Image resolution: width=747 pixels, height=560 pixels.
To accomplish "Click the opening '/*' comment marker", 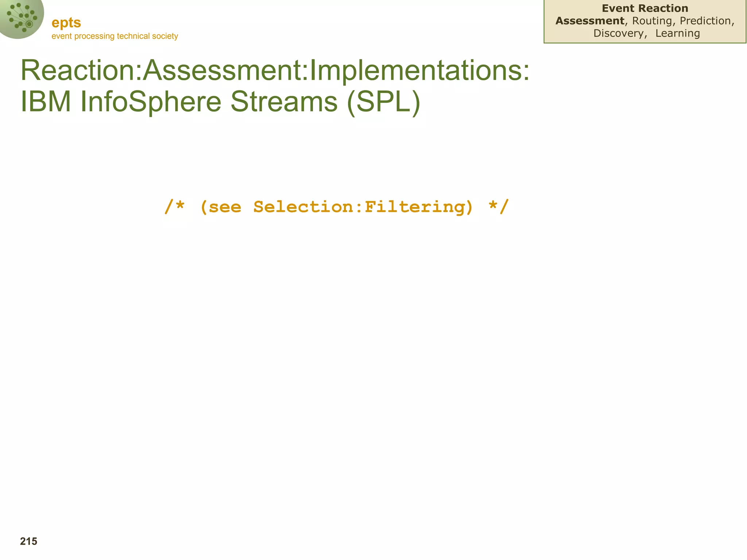I will 174,207.
